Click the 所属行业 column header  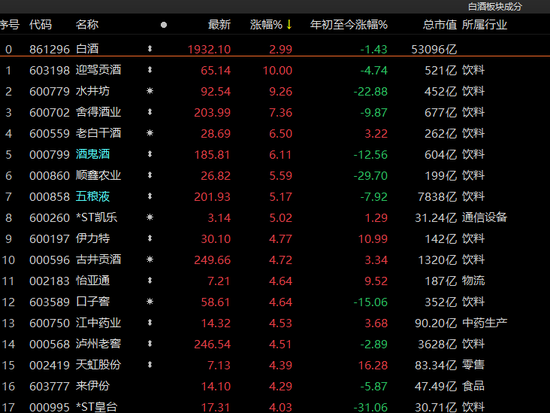coord(484,25)
